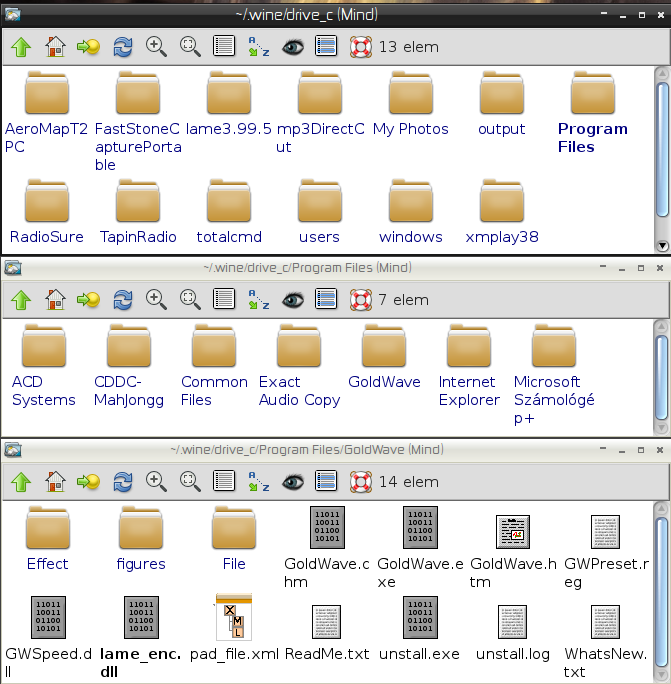Switch drive_c window to detailed list view

point(224,46)
